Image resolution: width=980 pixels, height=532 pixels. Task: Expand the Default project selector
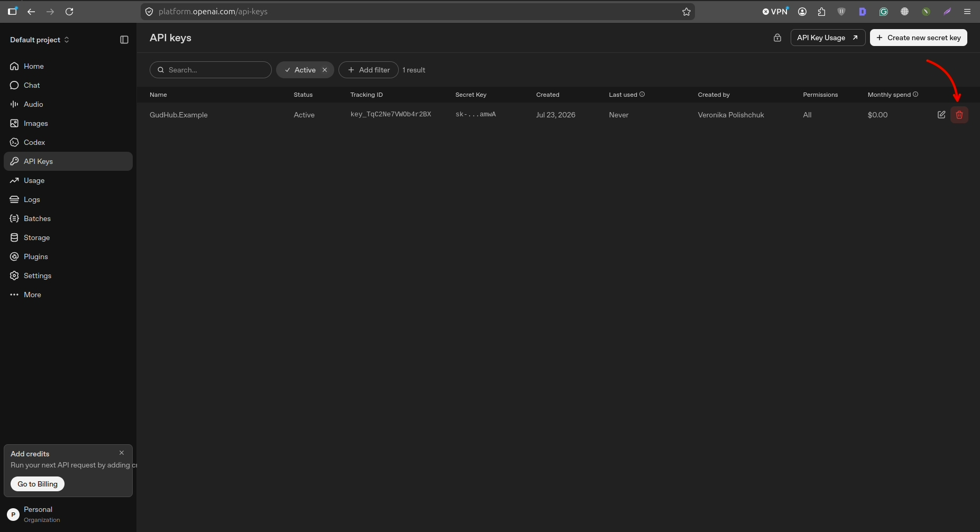coord(40,40)
